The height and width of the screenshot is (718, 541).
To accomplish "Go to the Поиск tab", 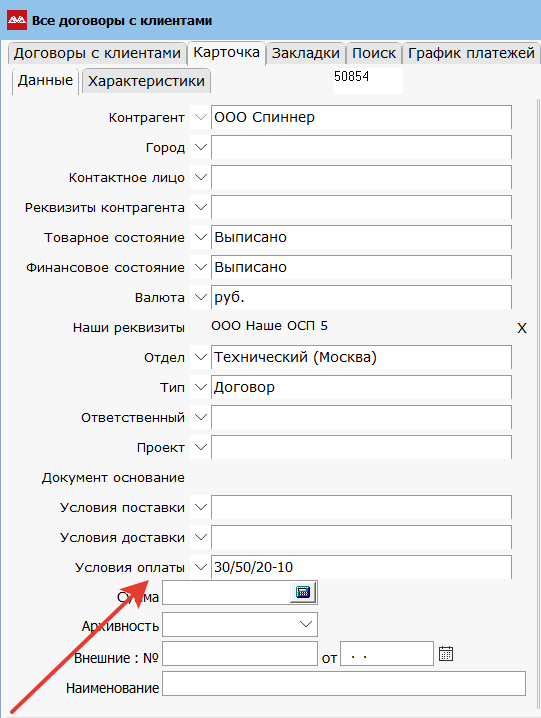I will click(x=374, y=53).
